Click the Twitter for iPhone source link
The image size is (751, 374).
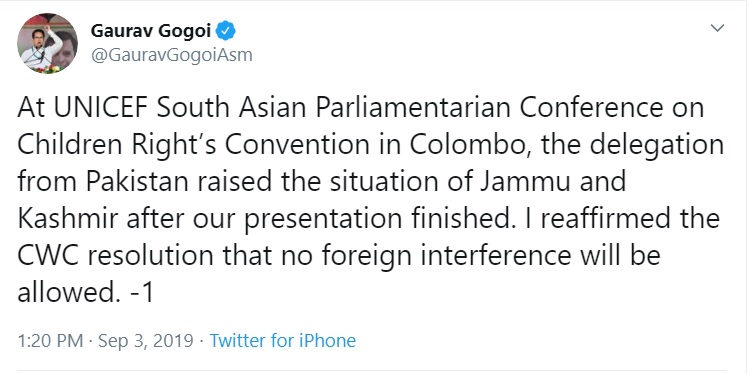tap(283, 341)
